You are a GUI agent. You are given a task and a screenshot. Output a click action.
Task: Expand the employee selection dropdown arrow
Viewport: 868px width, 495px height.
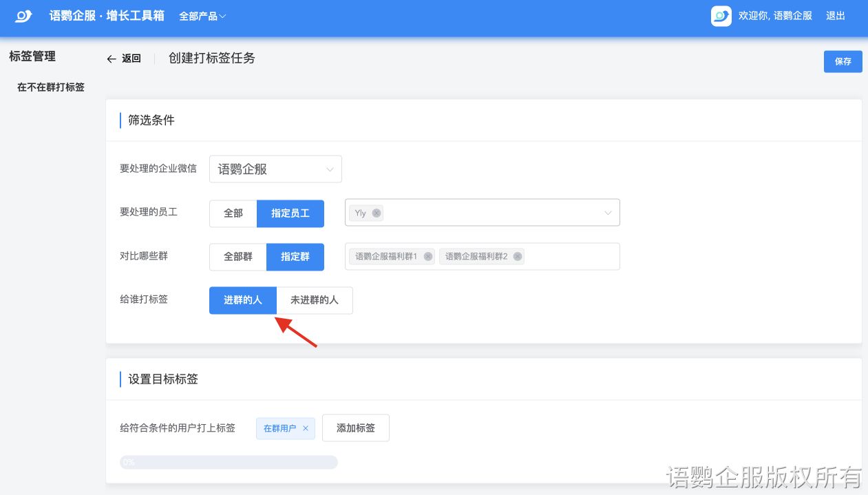(608, 213)
